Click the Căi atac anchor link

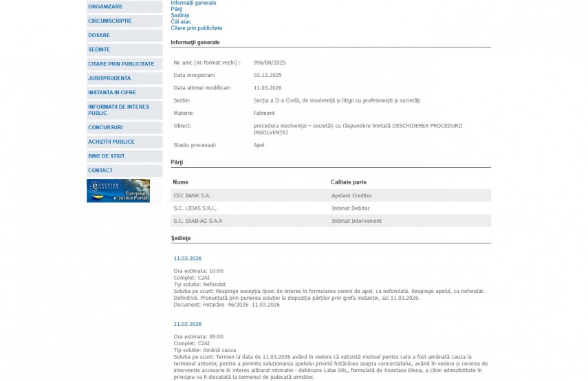click(x=182, y=22)
